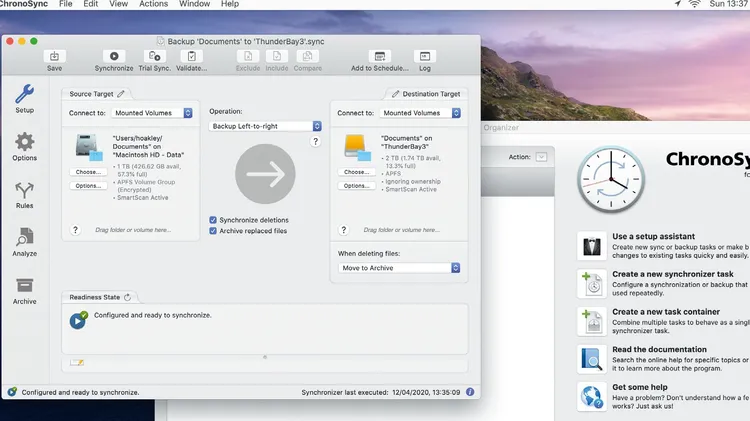This screenshot has height=421, width=750.
Task: Open the Log toolbar icon
Action: [424, 58]
